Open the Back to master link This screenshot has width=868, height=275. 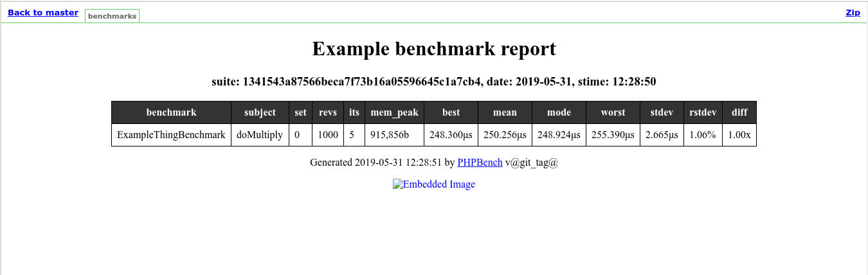tap(43, 12)
